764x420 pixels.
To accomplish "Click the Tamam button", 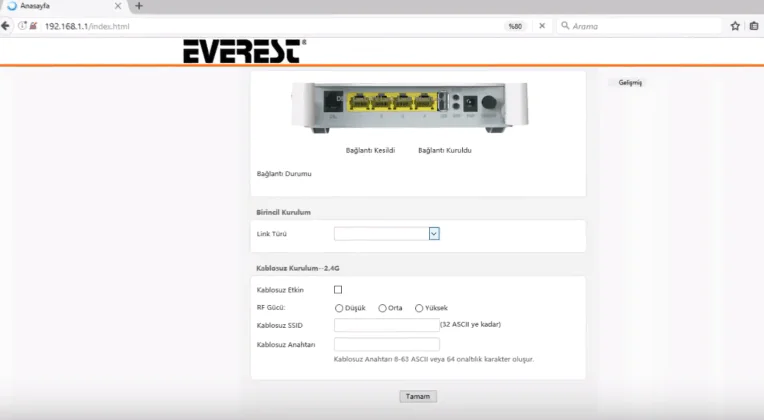I will pos(418,397).
